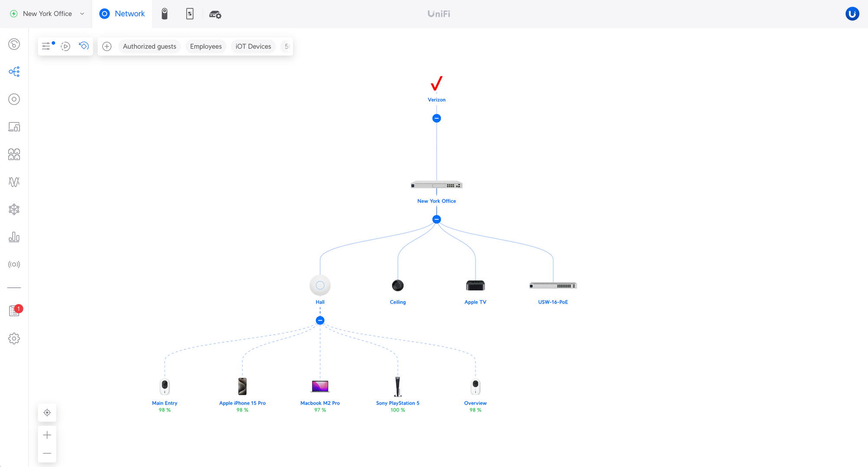Open the Topology view in sidebar
Image resolution: width=868 pixels, height=467 pixels.
pos(14,72)
